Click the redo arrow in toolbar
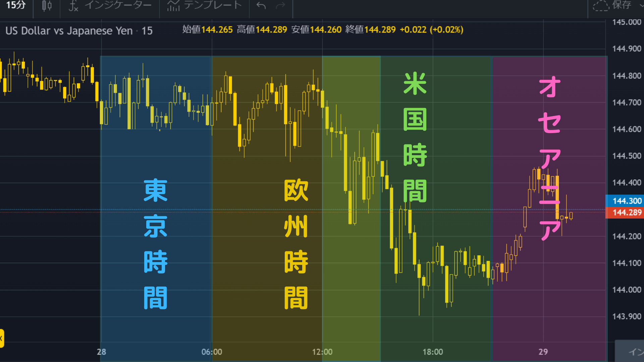Viewport: 644px width, 362px height. click(x=280, y=6)
